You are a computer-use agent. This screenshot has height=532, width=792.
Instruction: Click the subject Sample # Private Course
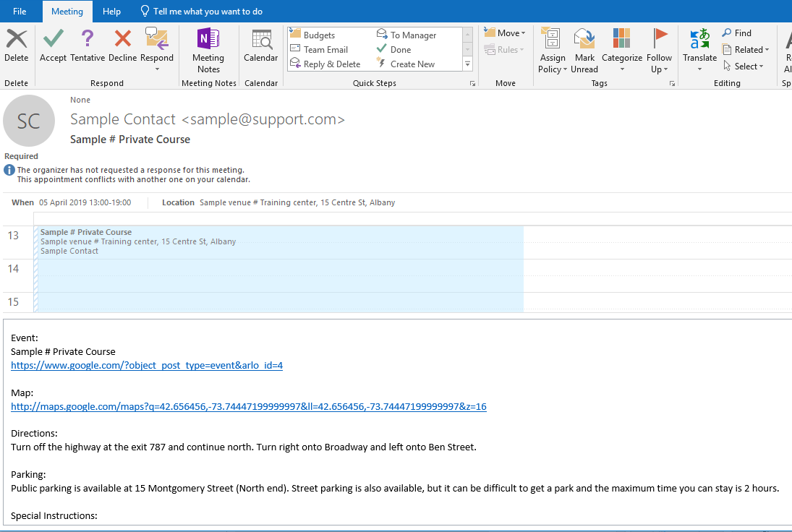(x=130, y=140)
